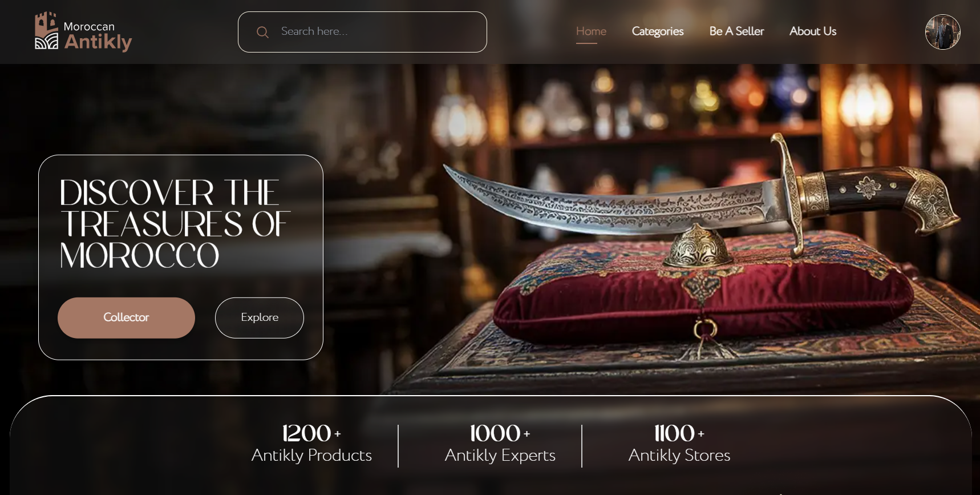Click the small brass dagger stand
This screenshot has width=980, height=495.
698,246
